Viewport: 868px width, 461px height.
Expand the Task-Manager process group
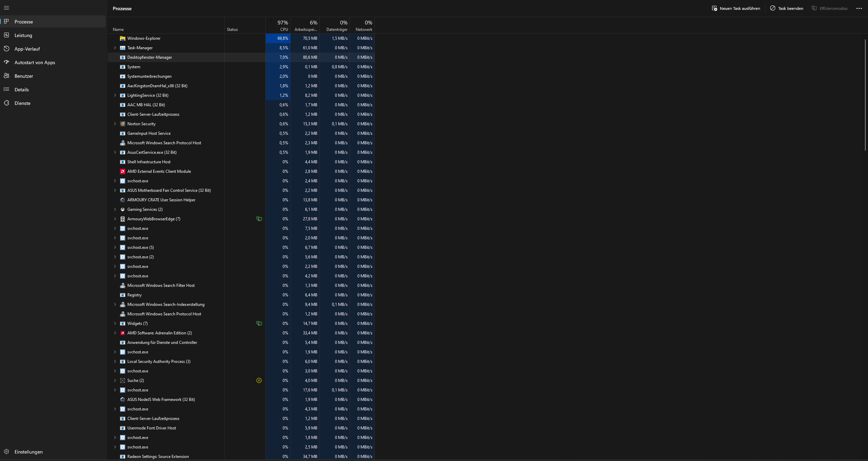115,48
